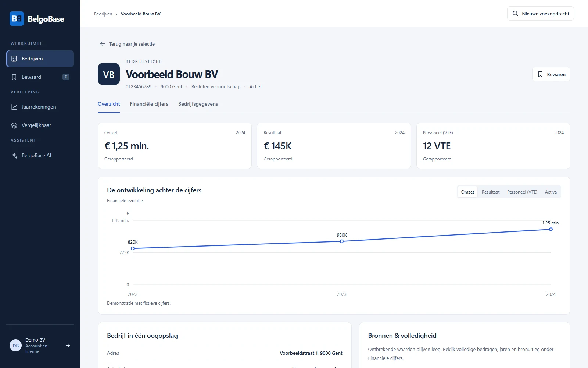588x368 pixels.
Task: Click the Bewaard bookmark icon in sidebar
Action: [x=14, y=77]
